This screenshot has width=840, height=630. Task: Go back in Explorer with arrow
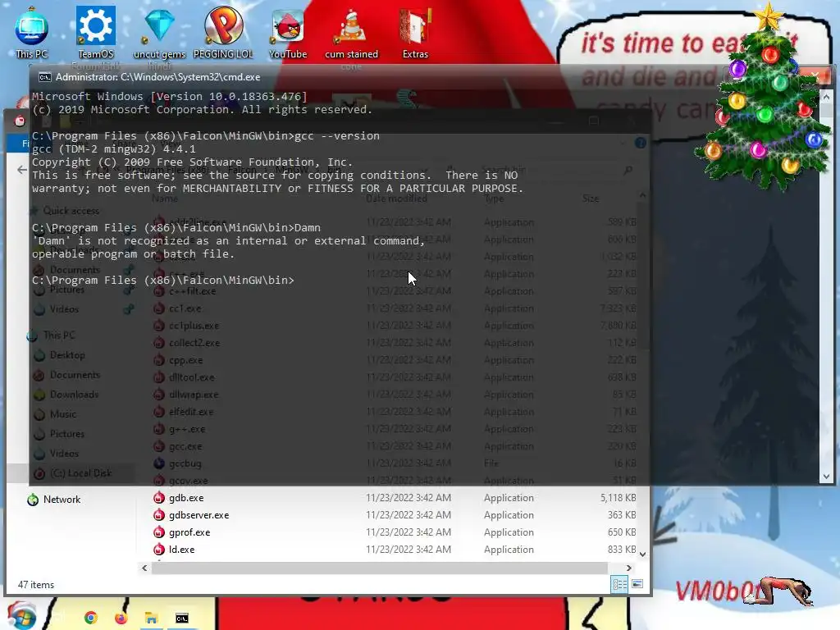coord(21,170)
